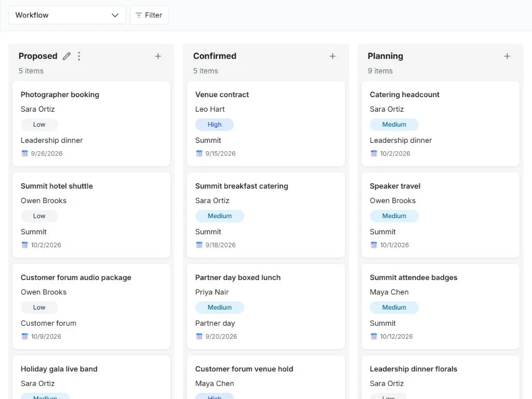Click Customer forum event label

pyautogui.click(x=48, y=323)
